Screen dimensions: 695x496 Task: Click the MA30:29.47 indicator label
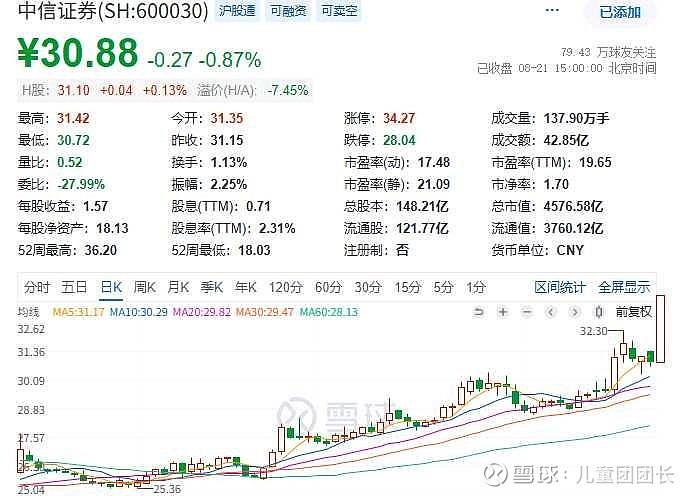[265, 312]
